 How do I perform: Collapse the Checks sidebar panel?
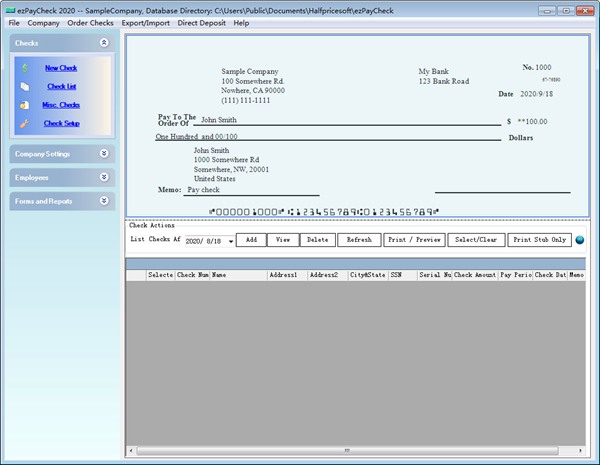[104, 43]
